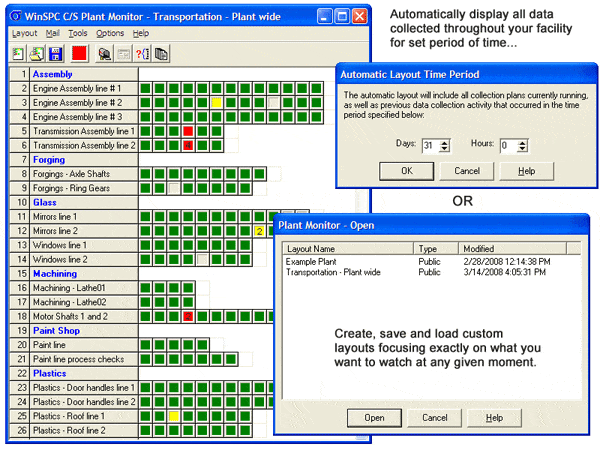Open the Layout menu
The width and height of the screenshot is (600, 450).
point(23,33)
